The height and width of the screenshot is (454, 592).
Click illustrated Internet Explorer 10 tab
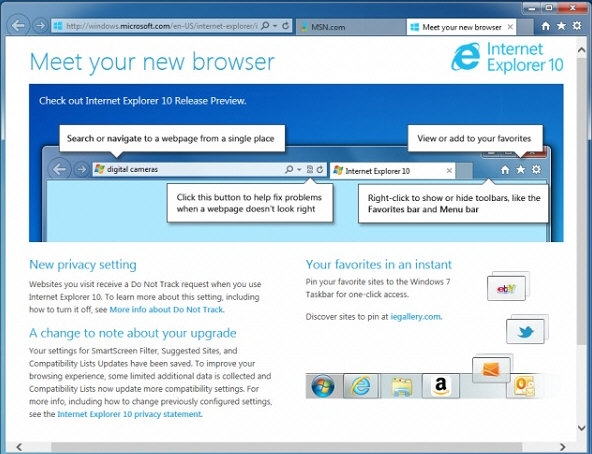coord(393,171)
